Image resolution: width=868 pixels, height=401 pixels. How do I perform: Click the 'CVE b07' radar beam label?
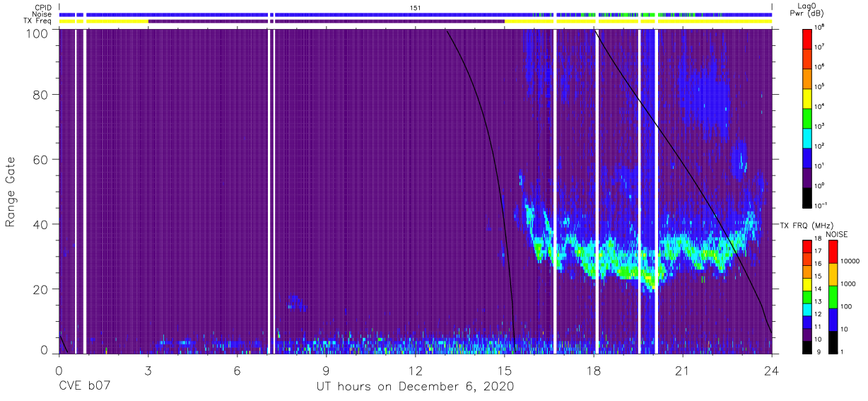pyautogui.click(x=85, y=385)
